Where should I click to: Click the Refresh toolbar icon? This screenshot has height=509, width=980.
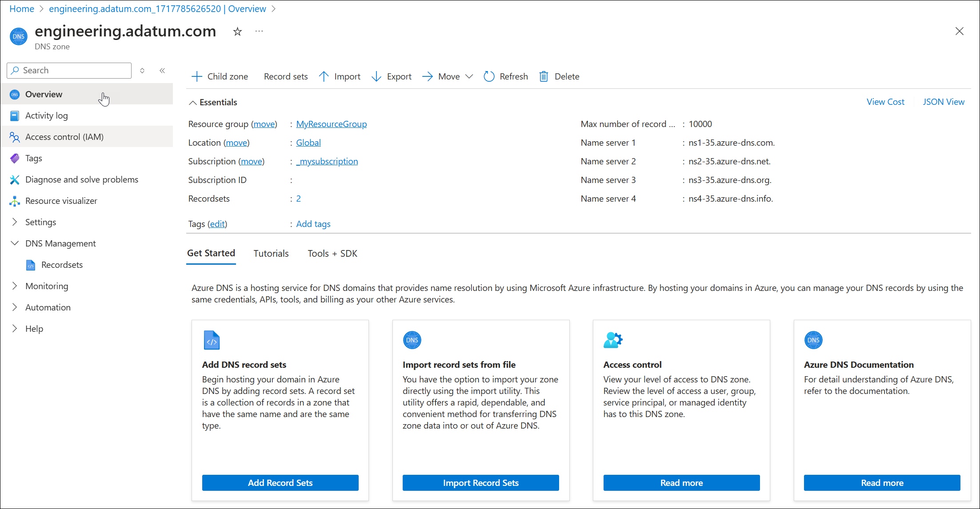[489, 76]
